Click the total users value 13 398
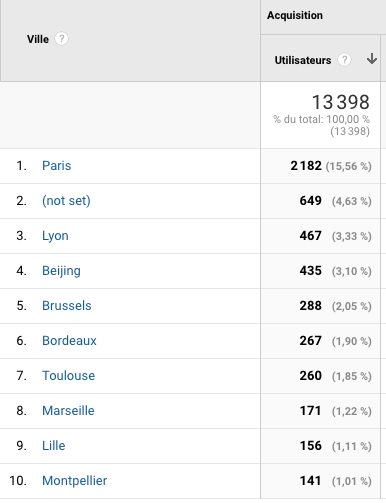The width and height of the screenshot is (386, 503). click(341, 102)
